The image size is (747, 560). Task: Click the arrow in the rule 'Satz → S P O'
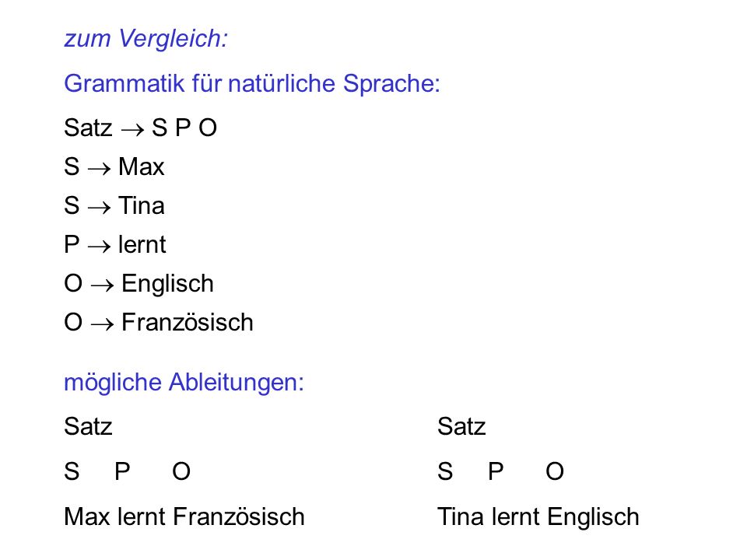pos(132,130)
